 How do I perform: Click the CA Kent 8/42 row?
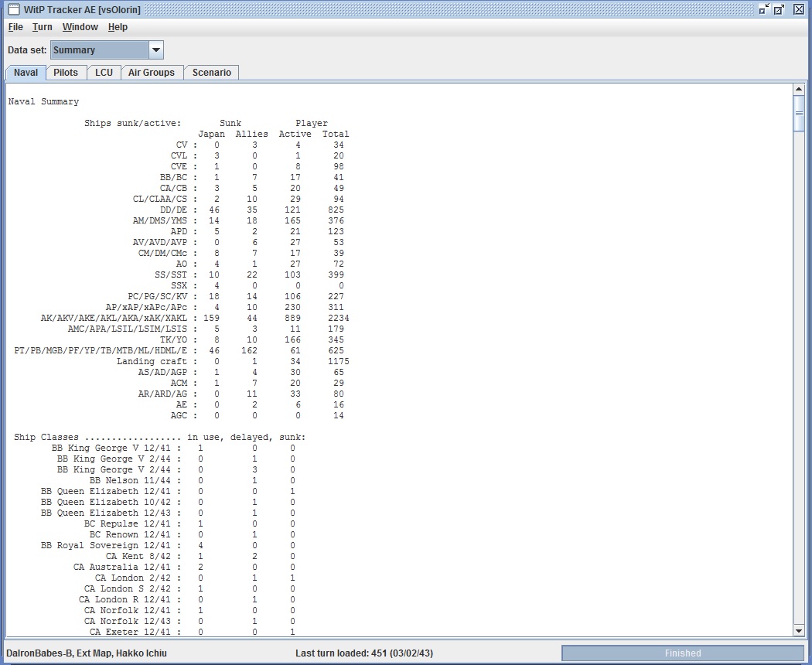[x=200, y=556]
